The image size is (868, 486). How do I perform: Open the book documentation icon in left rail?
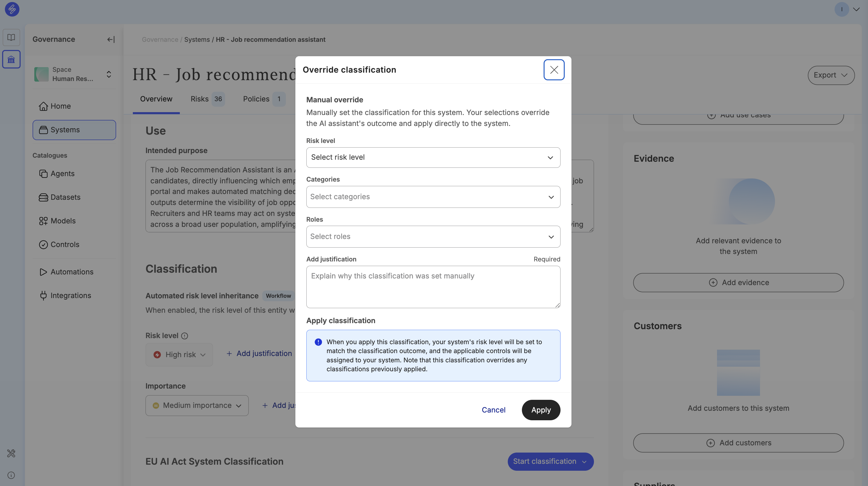[x=12, y=37]
